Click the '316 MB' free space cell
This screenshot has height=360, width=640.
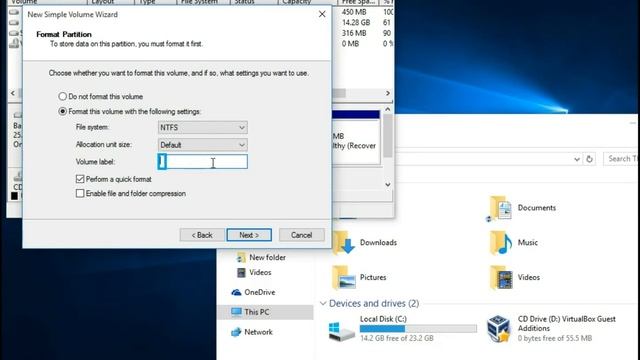tap(354, 33)
